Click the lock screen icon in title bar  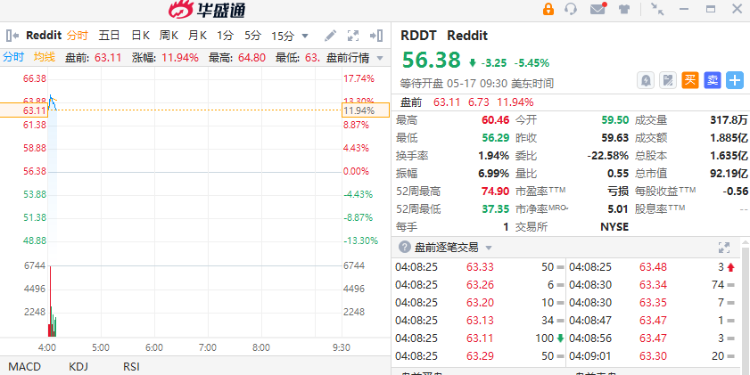tap(548, 9)
